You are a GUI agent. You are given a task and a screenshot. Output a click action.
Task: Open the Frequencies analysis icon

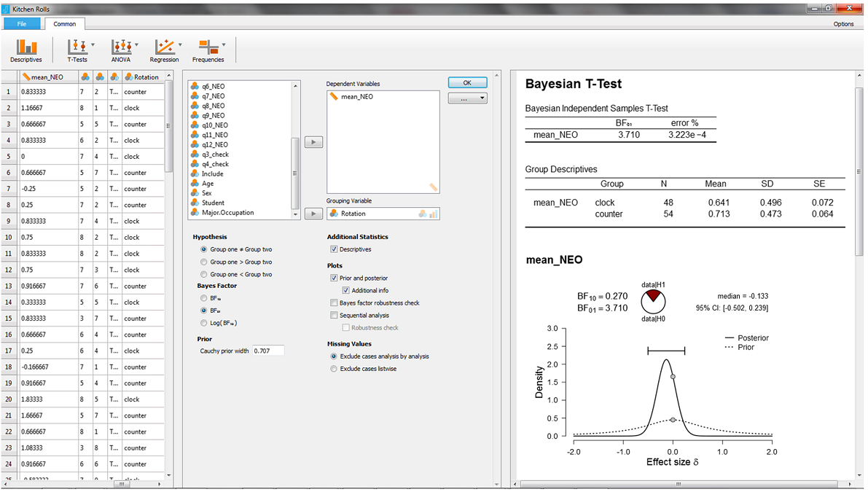pyautogui.click(x=208, y=50)
